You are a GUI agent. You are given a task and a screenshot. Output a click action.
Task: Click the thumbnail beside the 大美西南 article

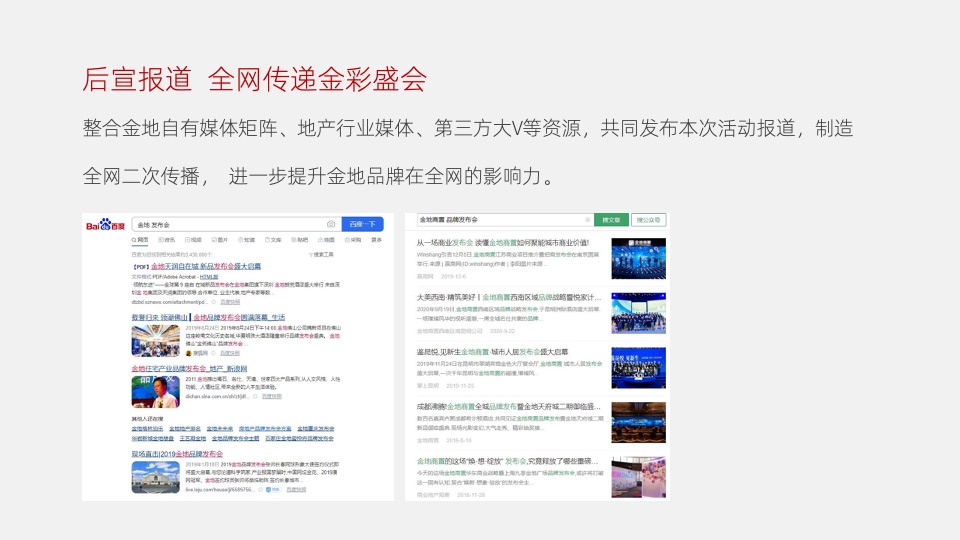coord(639,313)
